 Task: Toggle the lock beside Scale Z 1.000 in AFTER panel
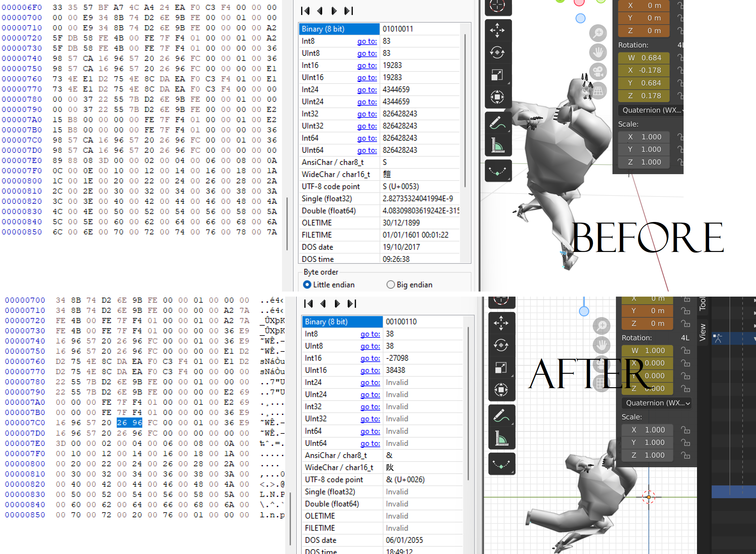[x=686, y=455]
